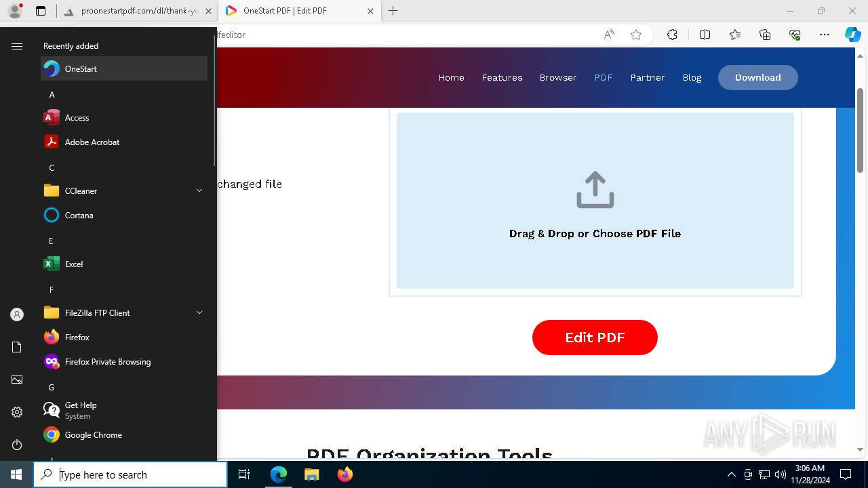Click the red Edit PDF button
The image size is (868, 488).
pos(595,338)
